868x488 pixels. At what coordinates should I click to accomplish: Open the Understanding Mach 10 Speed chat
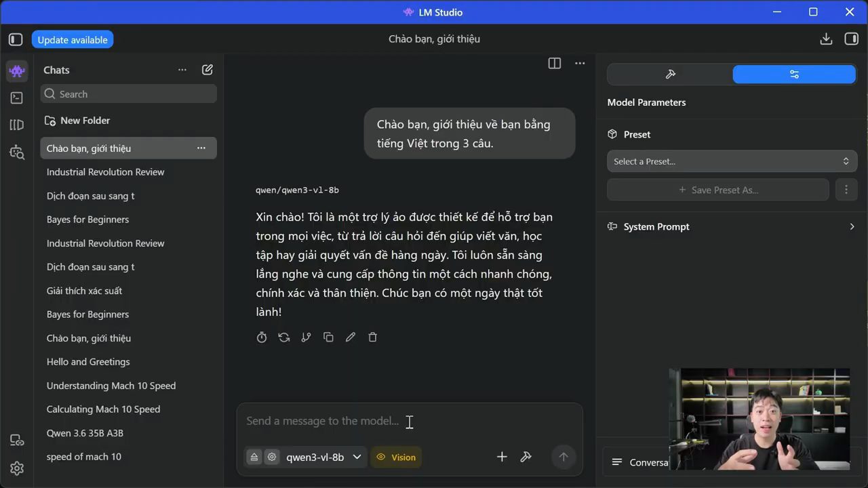point(129,386)
